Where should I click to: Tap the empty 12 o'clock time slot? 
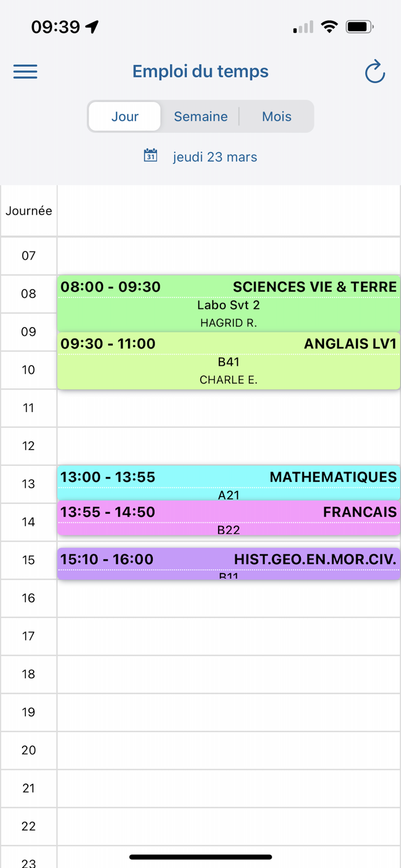coord(228,446)
